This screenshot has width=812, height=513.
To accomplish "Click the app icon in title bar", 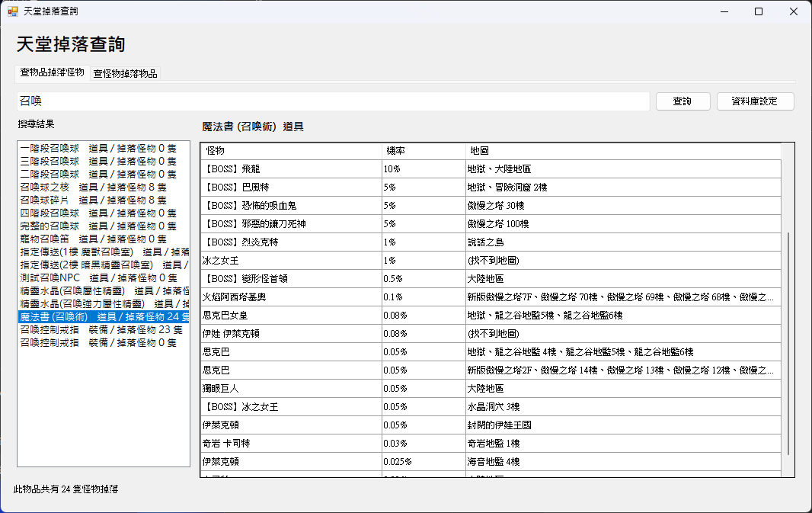I will pos(13,11).
